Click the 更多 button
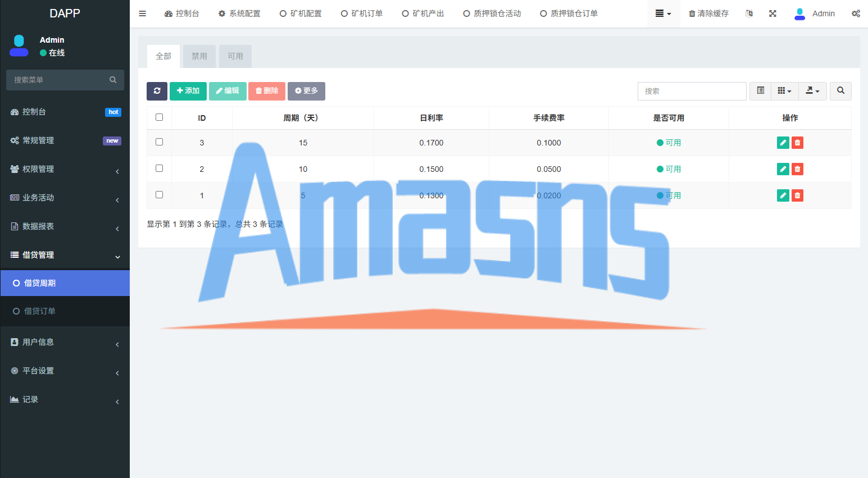 click(x=306, y=91)
